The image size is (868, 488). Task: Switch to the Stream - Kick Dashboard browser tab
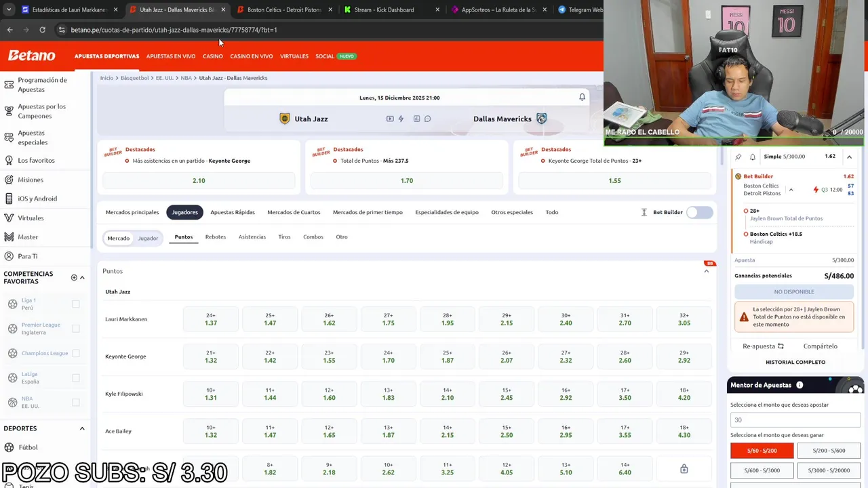click(384, 9)
